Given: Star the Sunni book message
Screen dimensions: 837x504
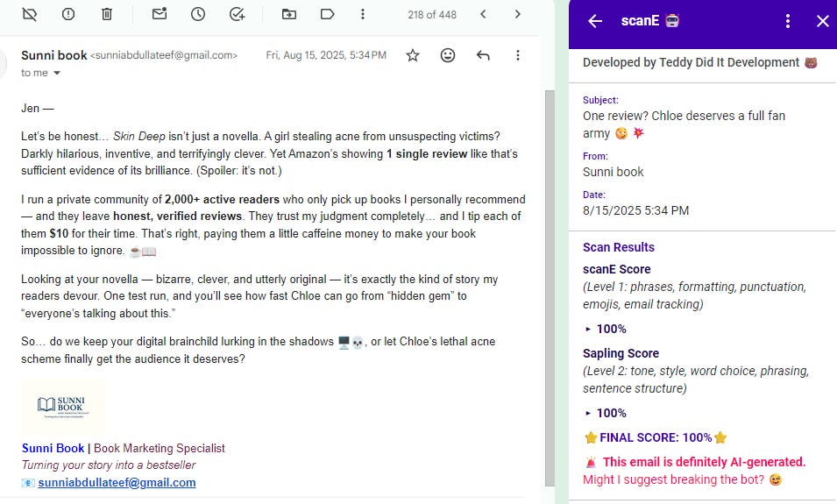Looking at the screenshot, I should tap(413, 55).
